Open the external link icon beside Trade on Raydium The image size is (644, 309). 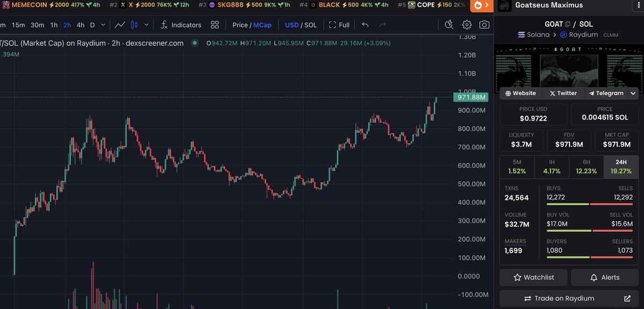pos(627,298)
